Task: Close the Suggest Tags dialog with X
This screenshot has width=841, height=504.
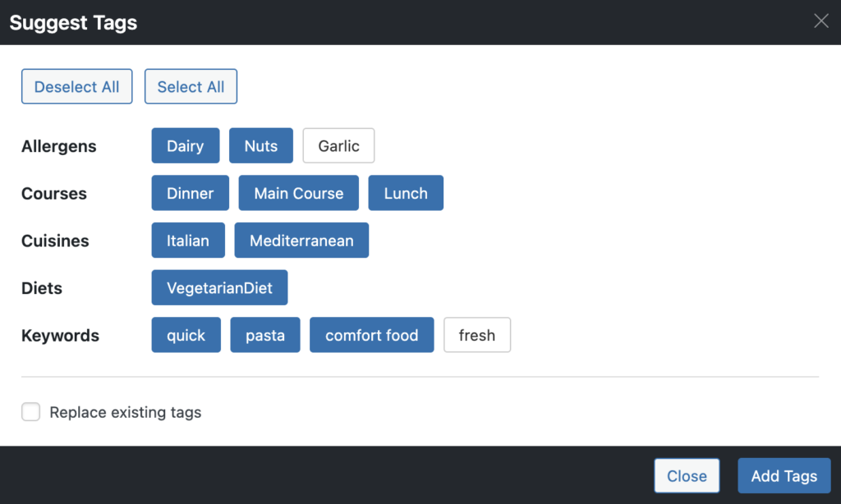Action: pyautogui.click(x=820, y=21)
